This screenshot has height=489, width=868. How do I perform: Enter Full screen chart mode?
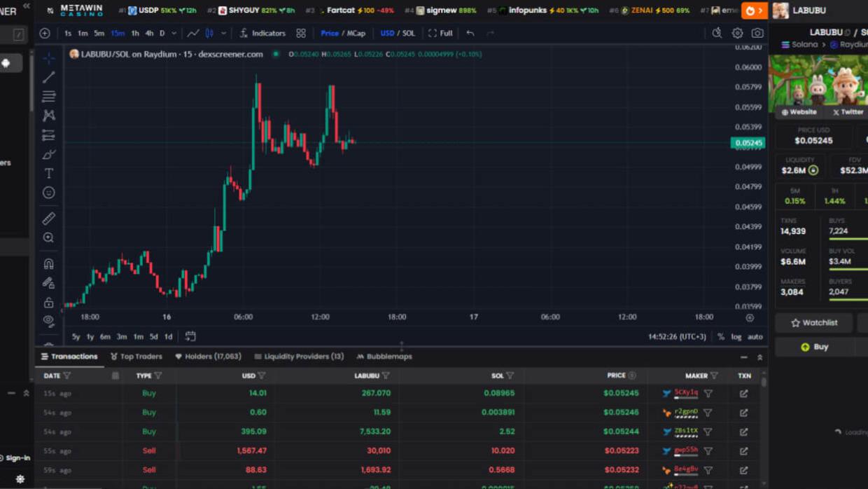point(440,33)
